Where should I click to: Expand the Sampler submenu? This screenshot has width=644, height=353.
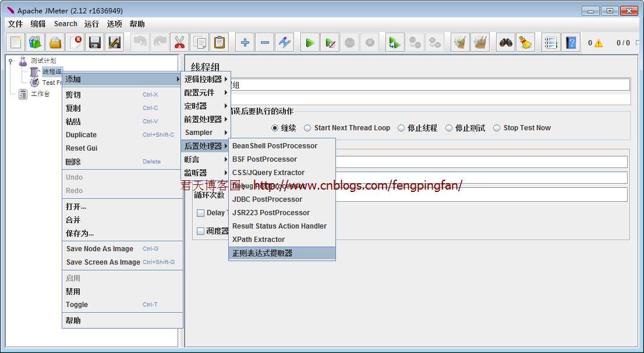click(x=206, y=133)
